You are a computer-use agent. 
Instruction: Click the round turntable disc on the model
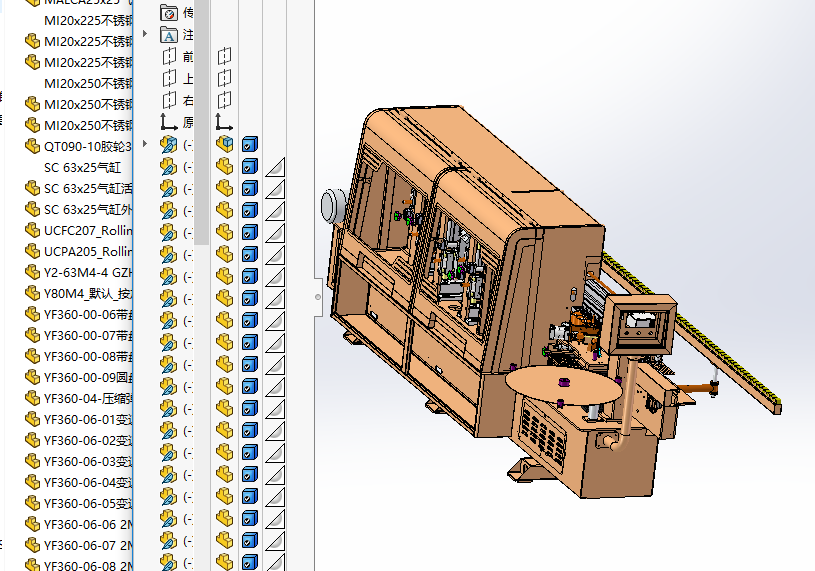coord(563,386)
